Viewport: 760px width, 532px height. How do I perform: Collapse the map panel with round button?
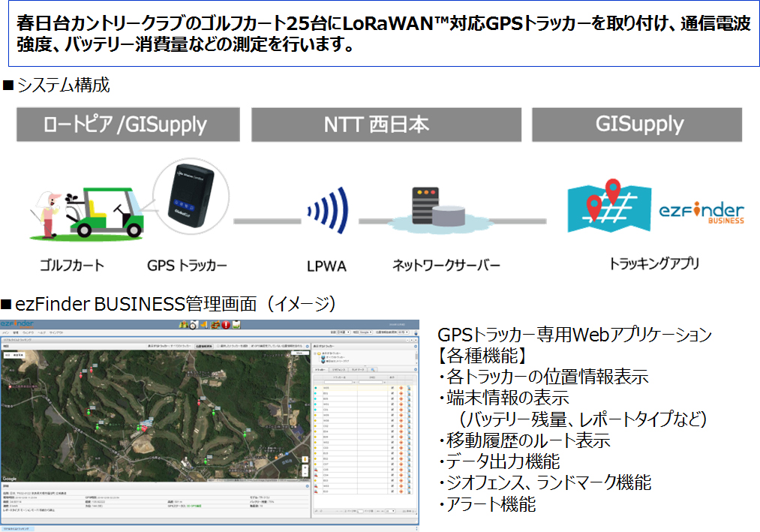pos(308,346)
